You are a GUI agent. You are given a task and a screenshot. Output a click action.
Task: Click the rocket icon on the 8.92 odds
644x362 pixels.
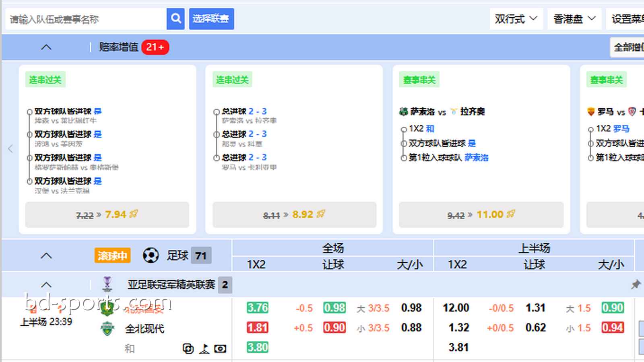(x=321, y=214)
